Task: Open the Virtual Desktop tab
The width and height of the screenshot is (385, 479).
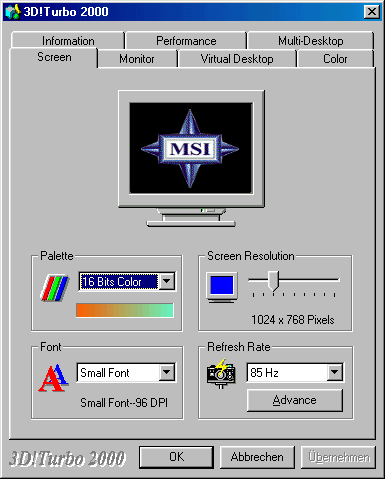Action: point(237,59)
